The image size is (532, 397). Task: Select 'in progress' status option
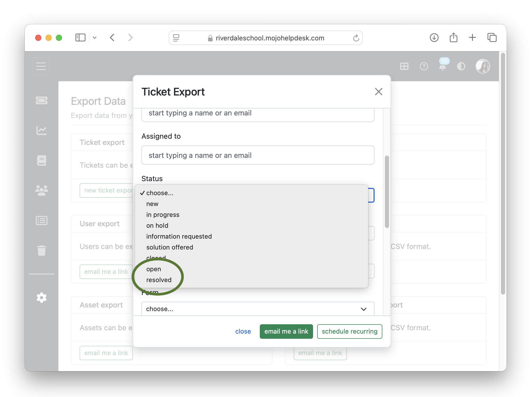tap(163, 215)
